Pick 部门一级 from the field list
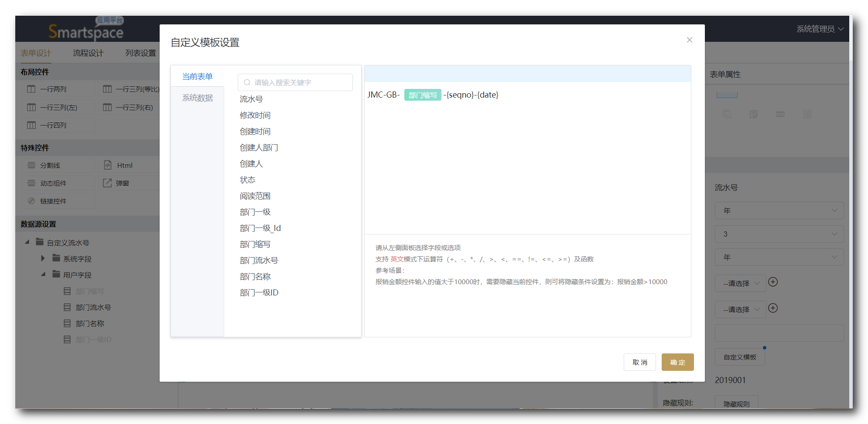The image size is (868, 424). (x=255, y=212)
